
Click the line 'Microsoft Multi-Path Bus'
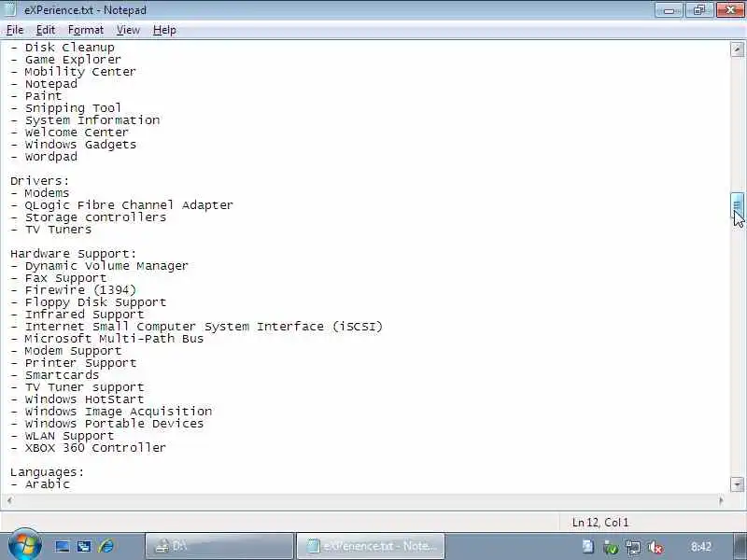click(106, 339)
